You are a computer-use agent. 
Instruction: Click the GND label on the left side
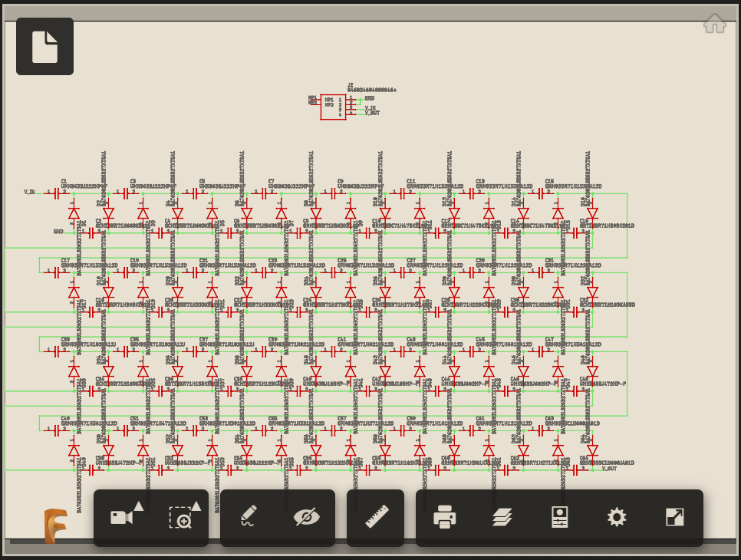point(58,232)
